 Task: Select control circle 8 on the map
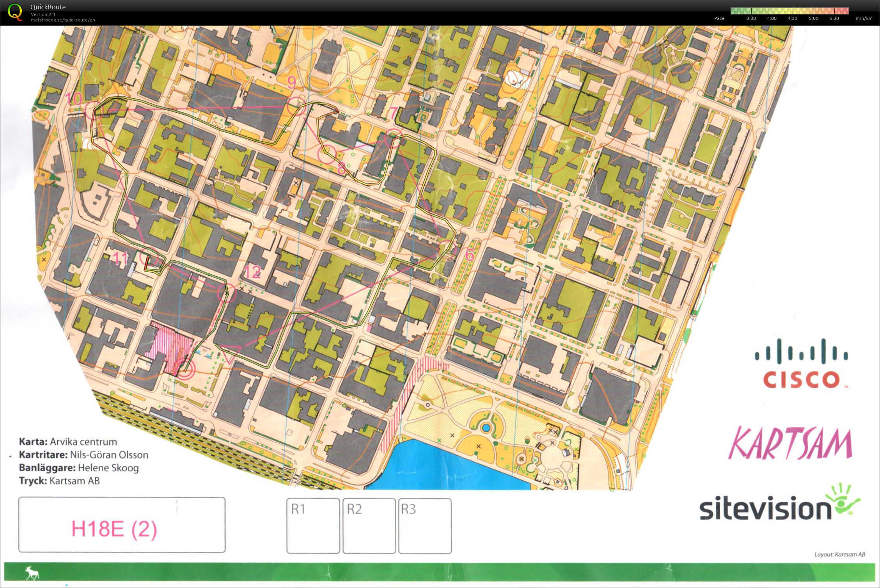click(x=327, y=154)
